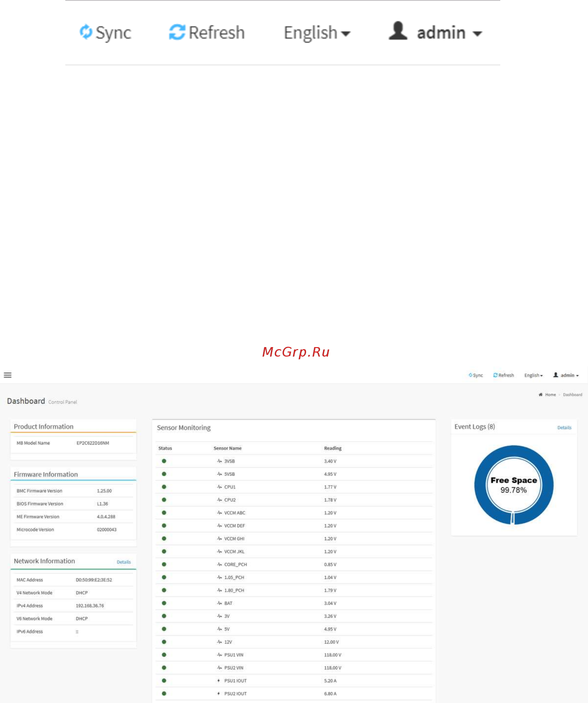Click the 5.20 A reading of PSU1 IOUT
The image size is (588, 703).
(330, 681)
